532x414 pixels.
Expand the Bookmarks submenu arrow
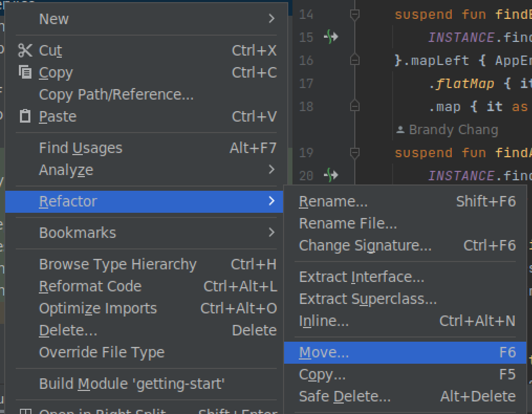click(x=271, y=232)
